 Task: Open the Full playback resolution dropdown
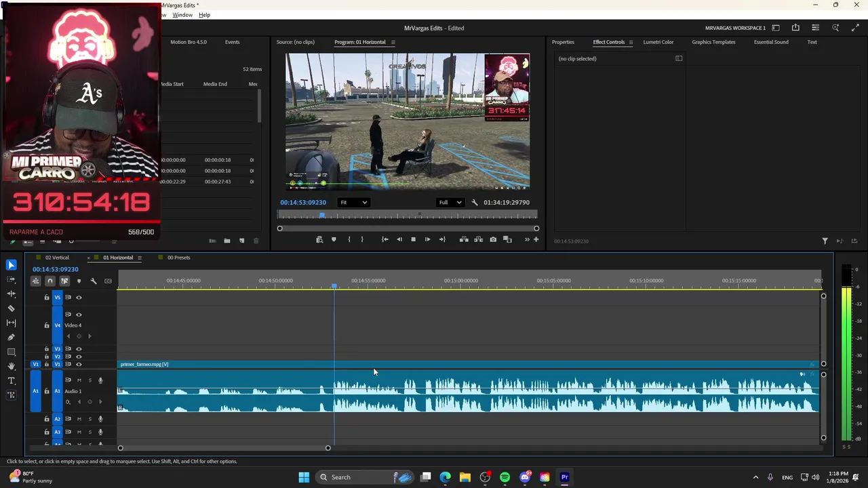(450, 202)
